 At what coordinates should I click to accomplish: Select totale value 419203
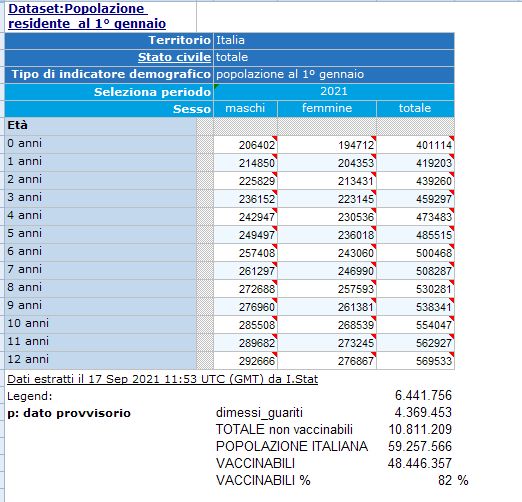pos(415,163)
